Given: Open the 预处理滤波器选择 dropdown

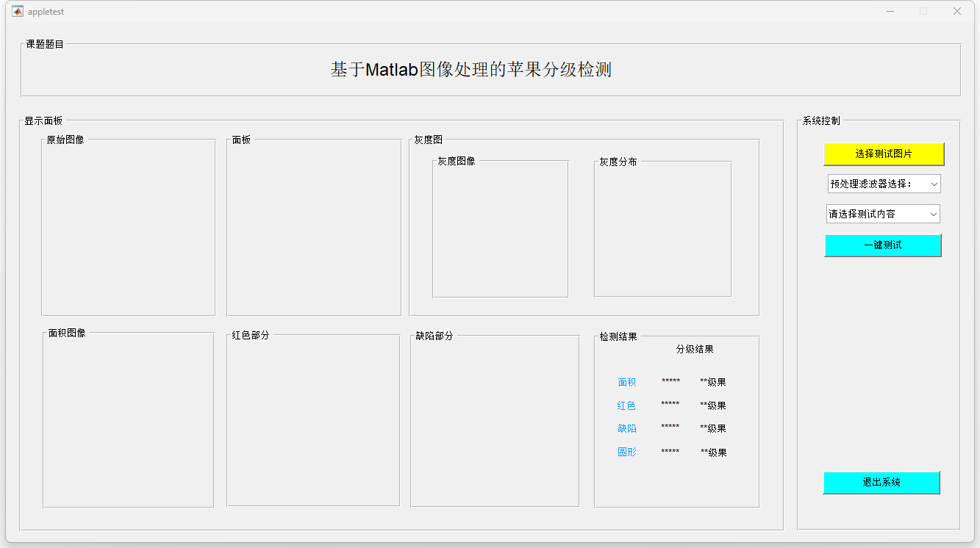Looking at the screenshot, I should pyautogui.click(x=884, y=184).
